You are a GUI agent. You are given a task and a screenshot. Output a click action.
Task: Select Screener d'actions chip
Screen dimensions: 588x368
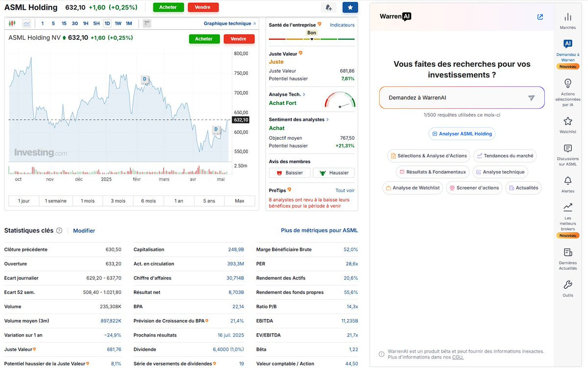474,188
